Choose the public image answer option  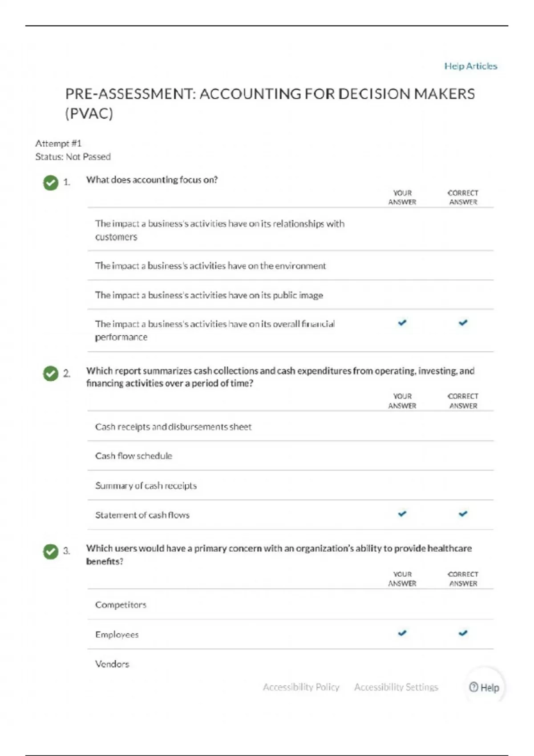point(209,295)
